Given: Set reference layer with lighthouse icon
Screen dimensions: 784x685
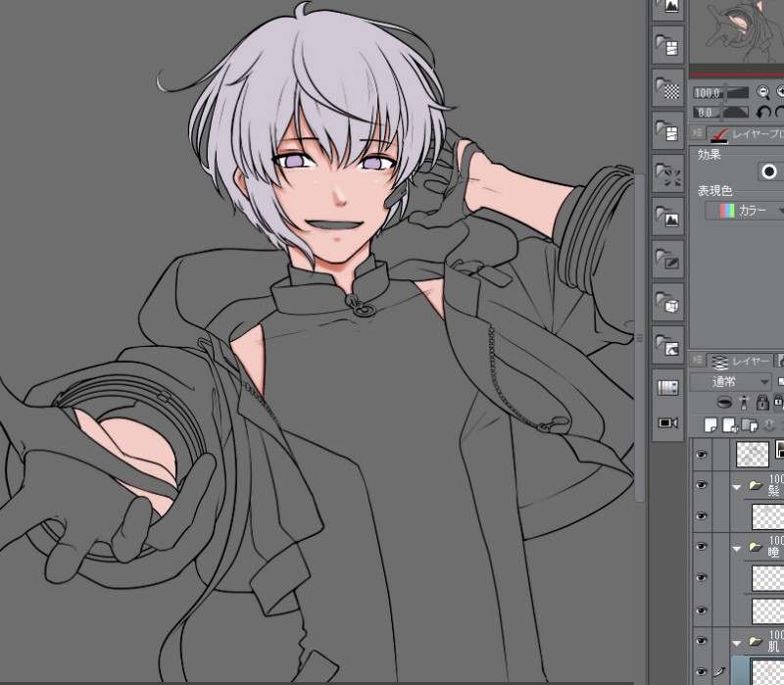Looking at the screenshot, I should point(745,402).
